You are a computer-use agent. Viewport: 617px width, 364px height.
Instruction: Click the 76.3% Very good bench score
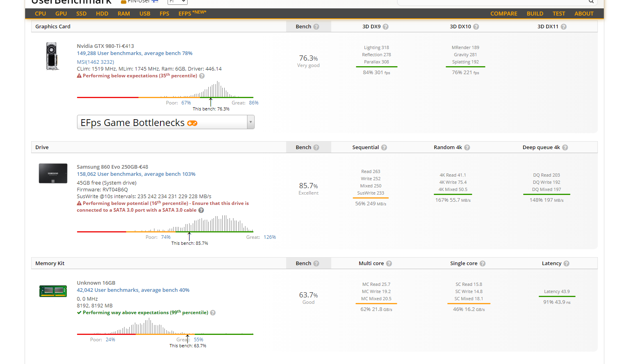click(x=308, y=61)
